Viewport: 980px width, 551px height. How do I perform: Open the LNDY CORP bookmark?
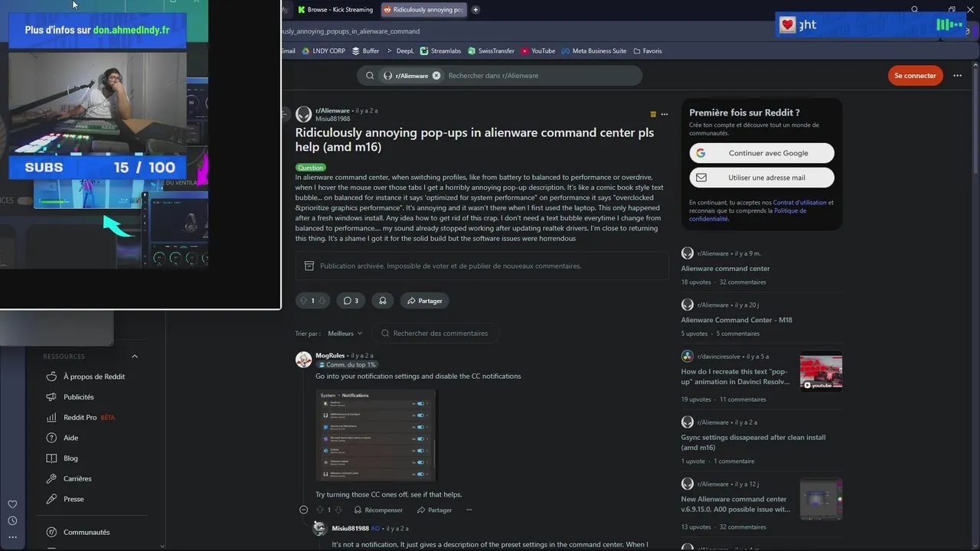coord(323,51)
